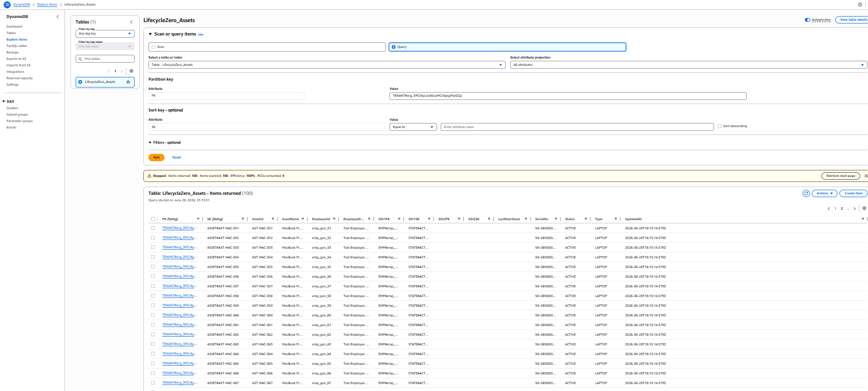Screen dimensions: 868x391
Task: Sort by the LastHeartbeat column arrow
Action: pos(526,219)
